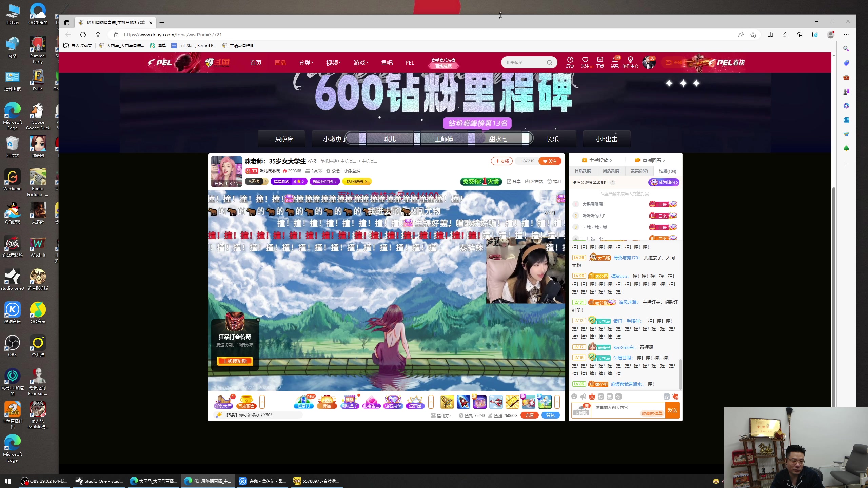Screen dimensions: 868x488
Task: Open 祈福 lotus blessing icon
Action: point(327,402)
